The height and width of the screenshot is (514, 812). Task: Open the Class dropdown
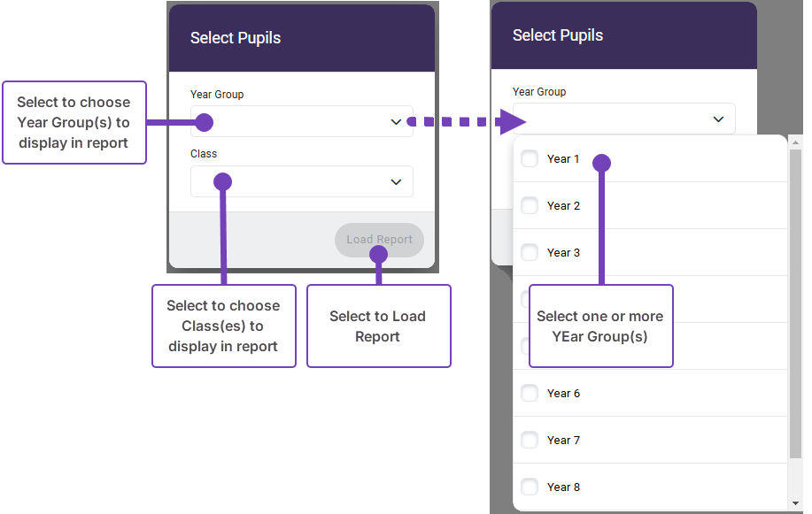point(301,181)
